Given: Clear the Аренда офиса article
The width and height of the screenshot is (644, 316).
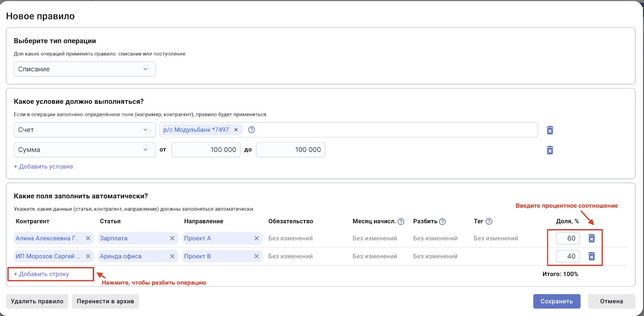Looking at the screenshot, I should pyautogui.click(x=172, y=256).
